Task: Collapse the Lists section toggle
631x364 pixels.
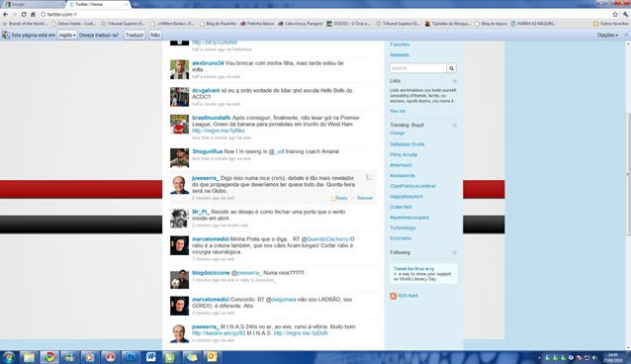Action: [454, 81]
